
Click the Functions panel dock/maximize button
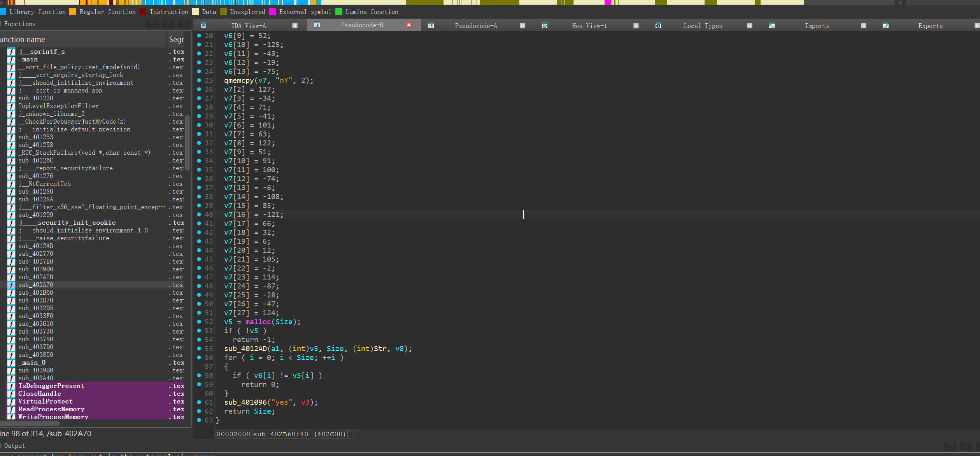(153, 24)
